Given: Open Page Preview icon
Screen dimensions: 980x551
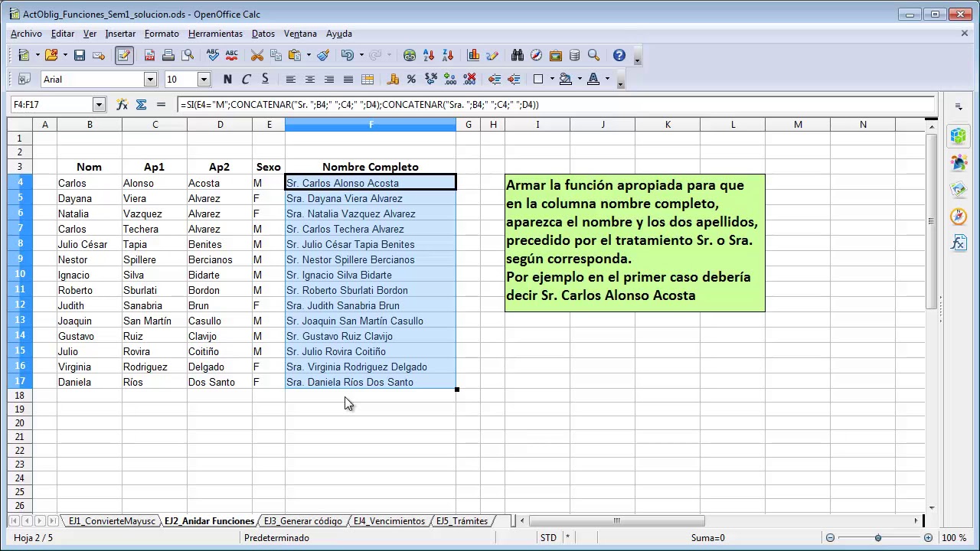Looking at the screenshot, I should coord(188,55).
